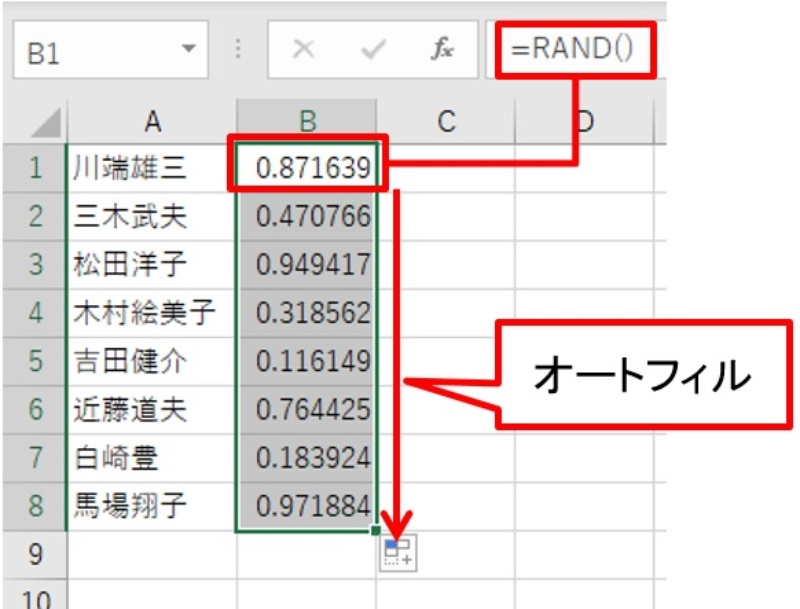Click the Cancel X icon in formula bar
The width and height of the screenshot is (800, 609).
pos(303,50)
